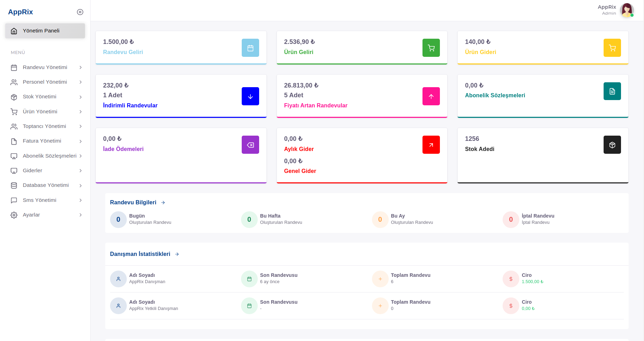Click the chat bubble icon next to Sms Yönetimi
Screen dimensions: 644x341
14,200
